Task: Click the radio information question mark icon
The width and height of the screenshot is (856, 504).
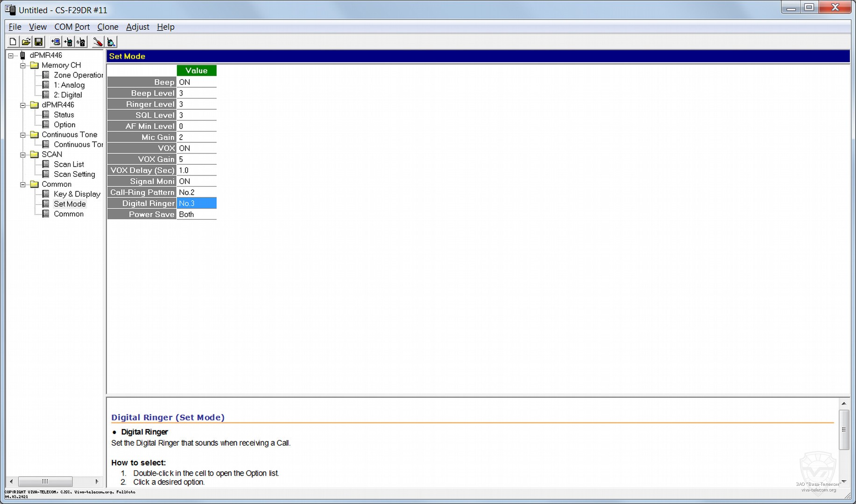Action: 81,42
